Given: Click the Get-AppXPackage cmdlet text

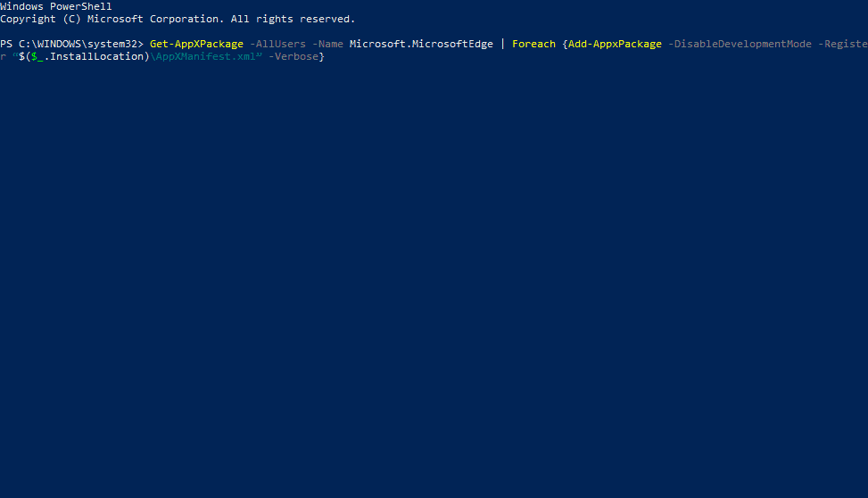Looking at the screenshot, I should coord(196,44).
